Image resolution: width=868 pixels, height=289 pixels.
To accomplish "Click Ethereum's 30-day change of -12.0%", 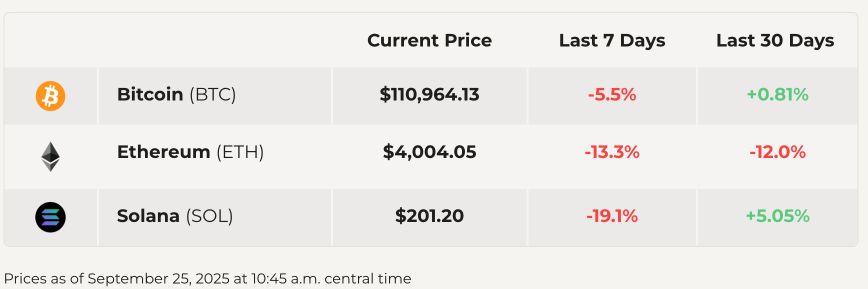I will click(777, 152).
